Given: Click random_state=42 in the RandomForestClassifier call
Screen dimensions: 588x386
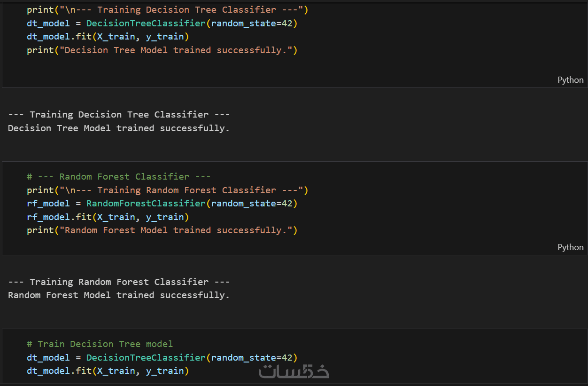Looking at the screenshot, I should pyautogui.click(x=254, y=204).
